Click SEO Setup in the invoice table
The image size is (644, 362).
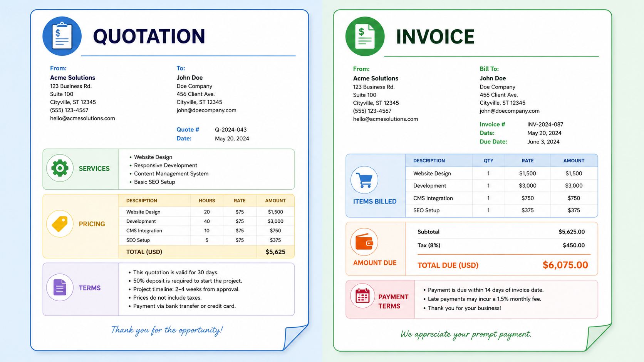(426, 210)
